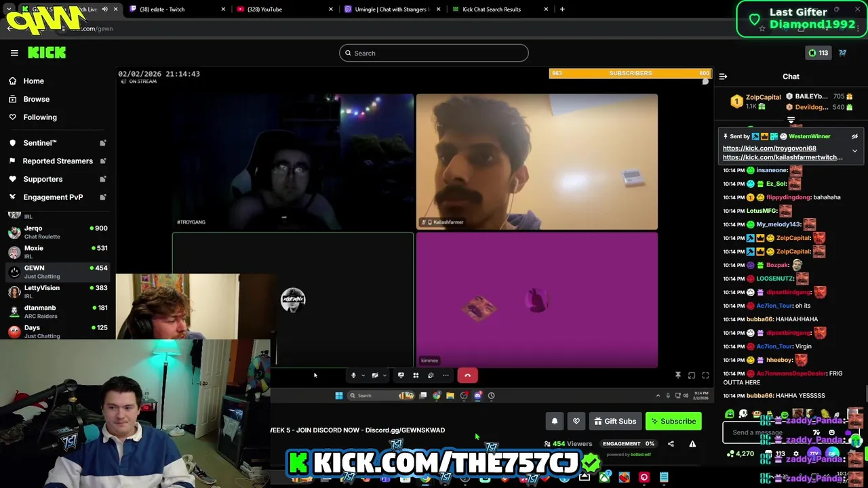Collapse chat with the arrow icon

723,77
